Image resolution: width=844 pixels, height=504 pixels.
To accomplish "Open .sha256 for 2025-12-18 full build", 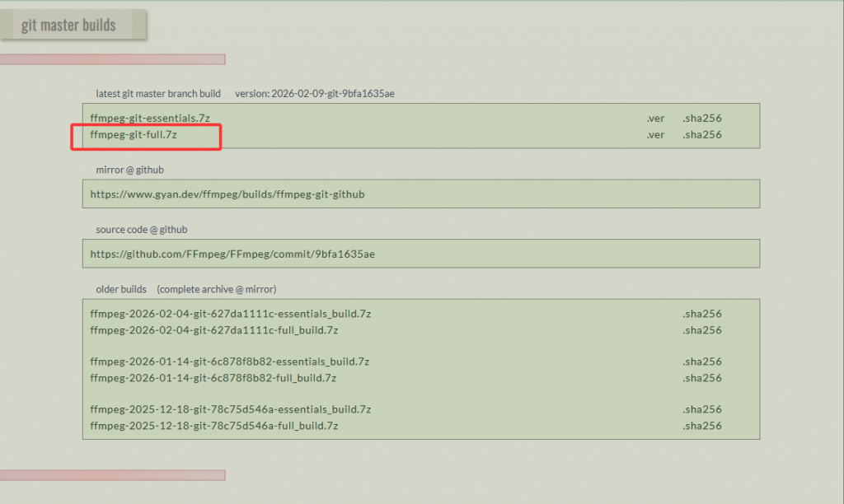I will tap(701, 426).
